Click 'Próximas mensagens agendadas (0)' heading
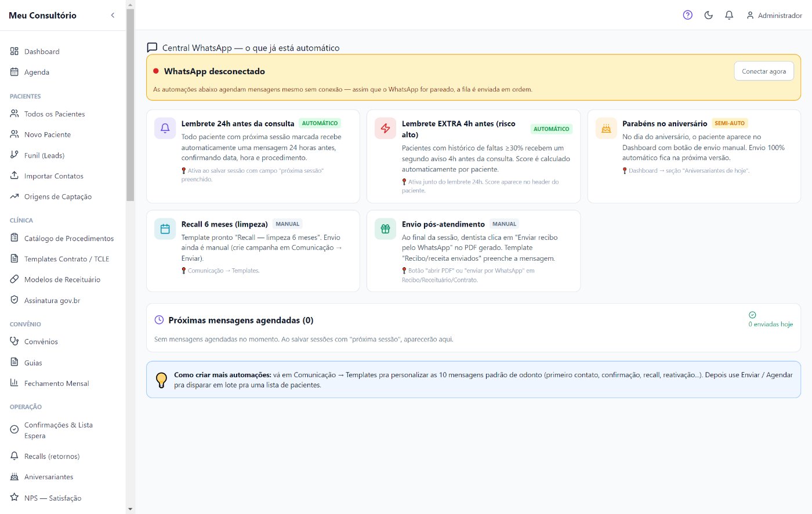This screenshot has width=812, height=514. coord(241,320)
